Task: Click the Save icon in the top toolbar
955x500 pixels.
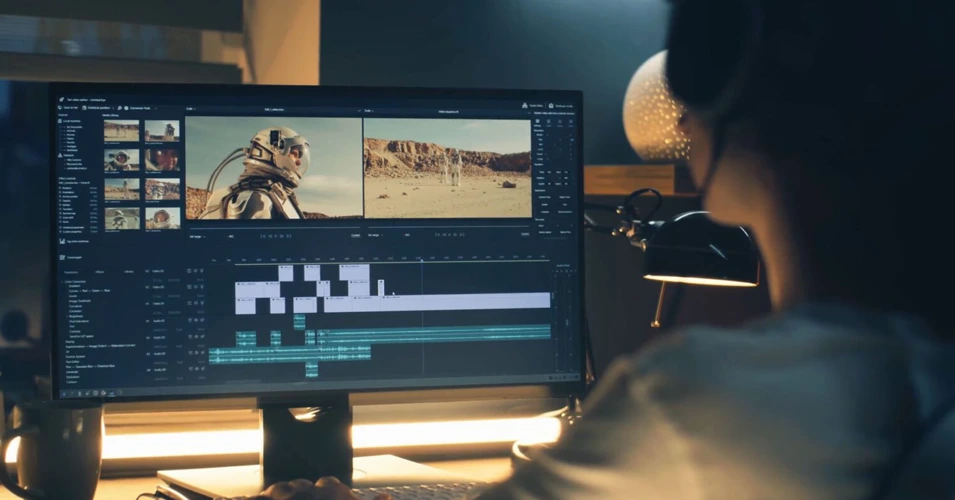Action: pos(60,108)
